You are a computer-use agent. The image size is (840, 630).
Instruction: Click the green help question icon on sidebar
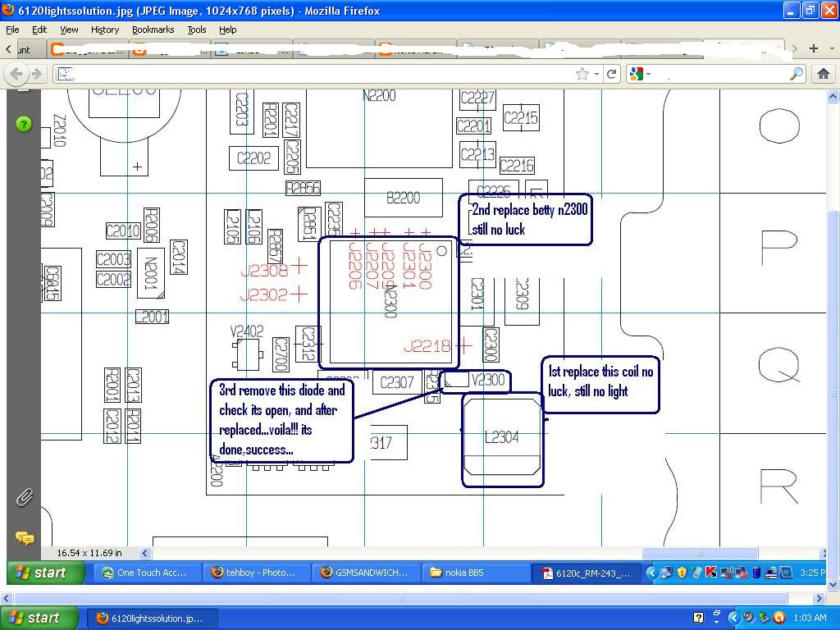[x=24, y=124]
